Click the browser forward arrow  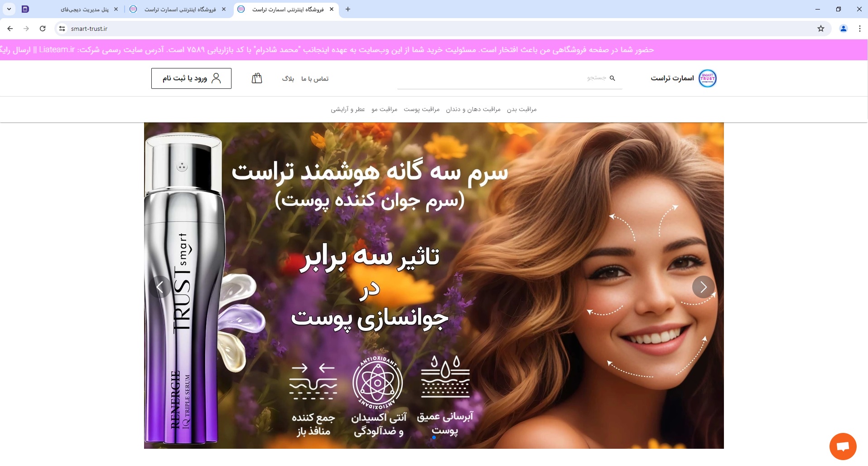coord(26,29)
